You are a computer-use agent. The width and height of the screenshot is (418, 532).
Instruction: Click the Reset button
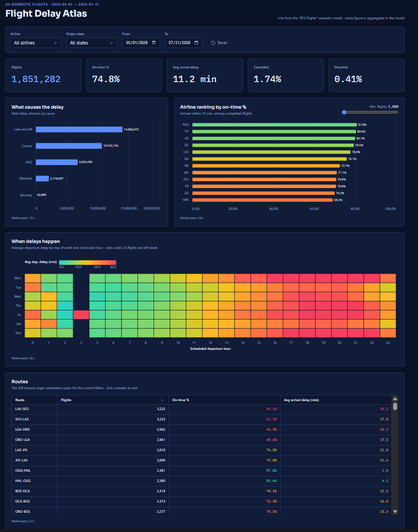pos(219,43)
